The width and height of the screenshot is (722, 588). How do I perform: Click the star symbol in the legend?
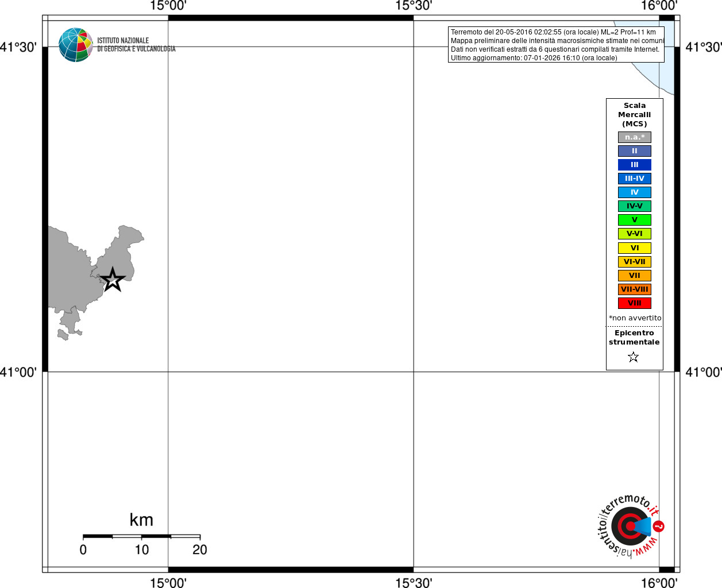pyautogui.click(x=634, y=357)
